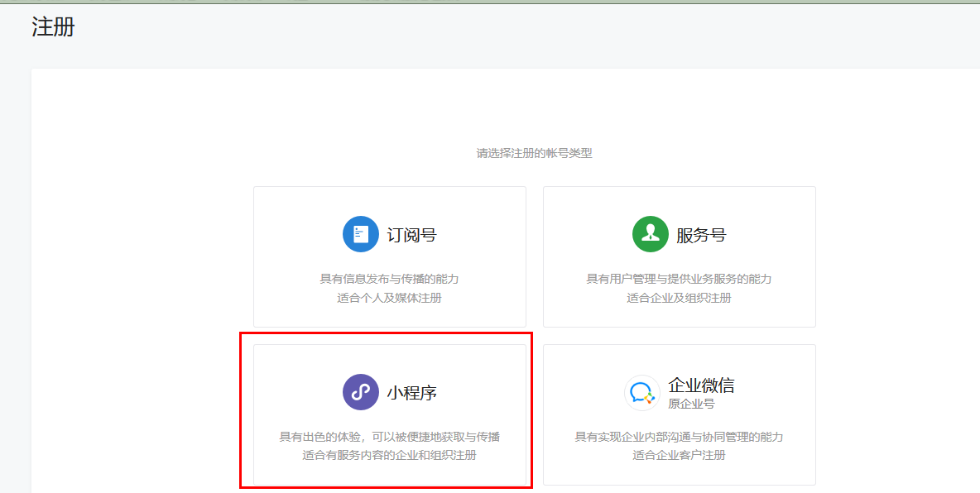Click the blue 订阅号 document icon
The width and height of the screenshot is (980, 493).
361,234
